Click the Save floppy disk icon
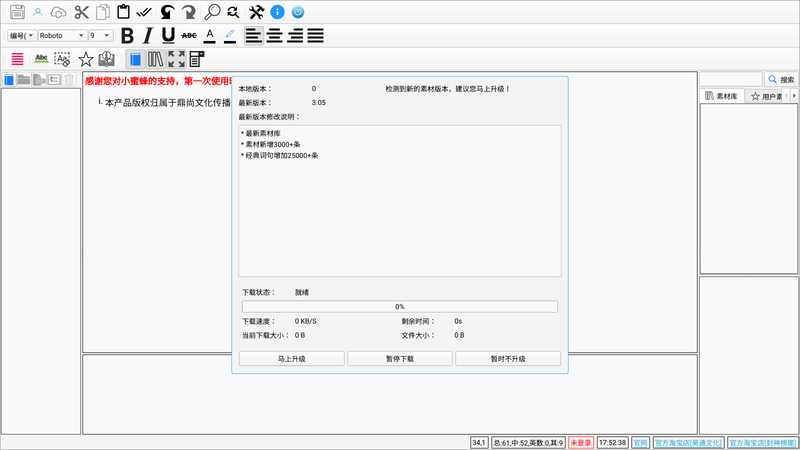This screenshot has width=800, height=450. (17, 12)
